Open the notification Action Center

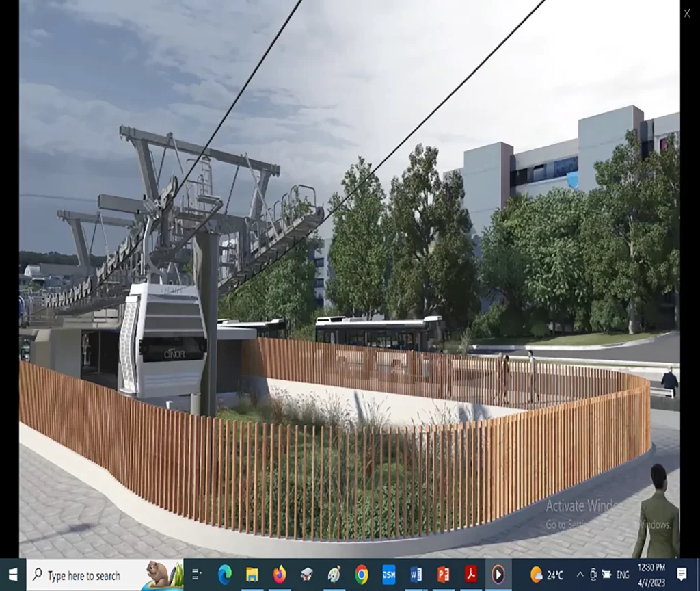pyautogui.click(x=682, y=575)
